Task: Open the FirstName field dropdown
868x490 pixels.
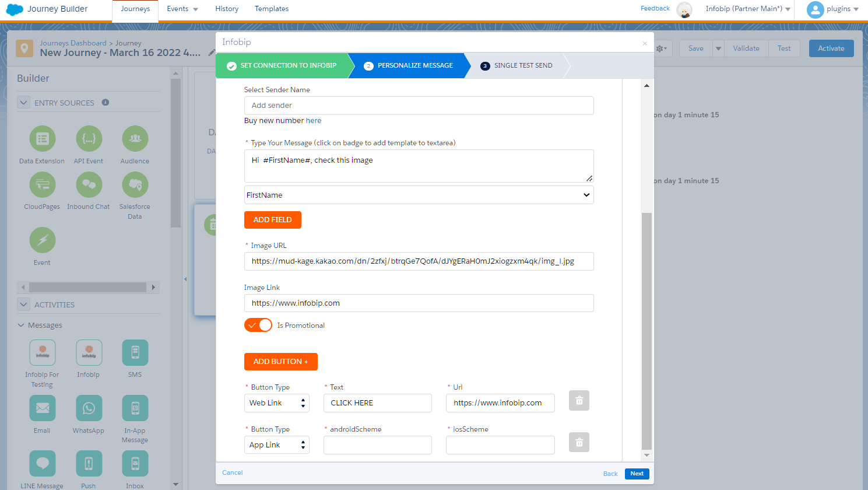Action: pos(419,195)
